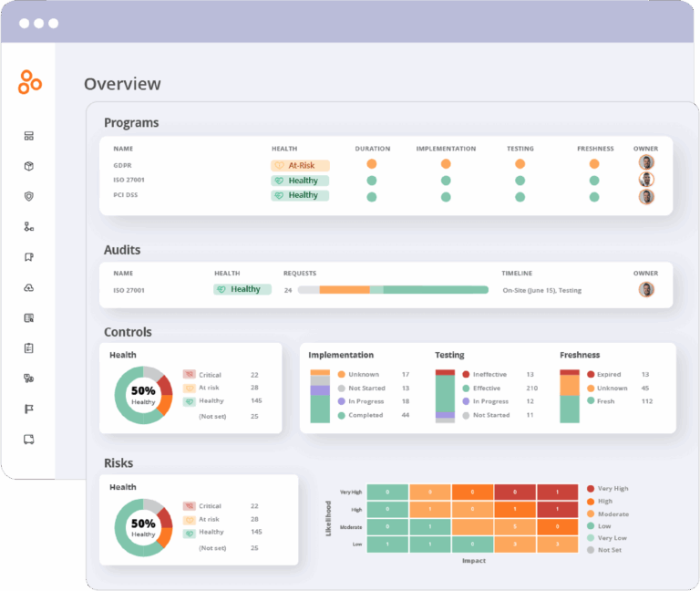Image resolution: width=700 pixels, height=591 pixels.
Task: Click the PCI DSS program owner avatar
Action: [x=646, y=197]
